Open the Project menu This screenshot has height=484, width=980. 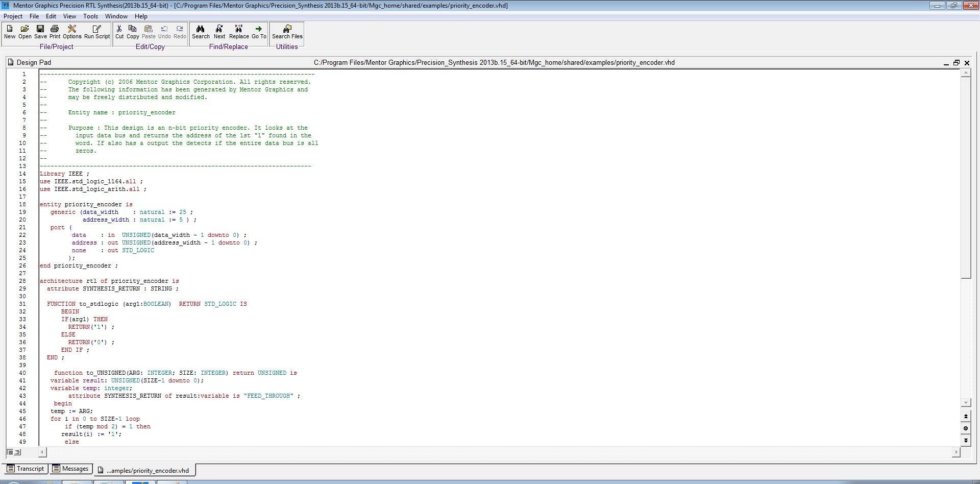(13, 16)
